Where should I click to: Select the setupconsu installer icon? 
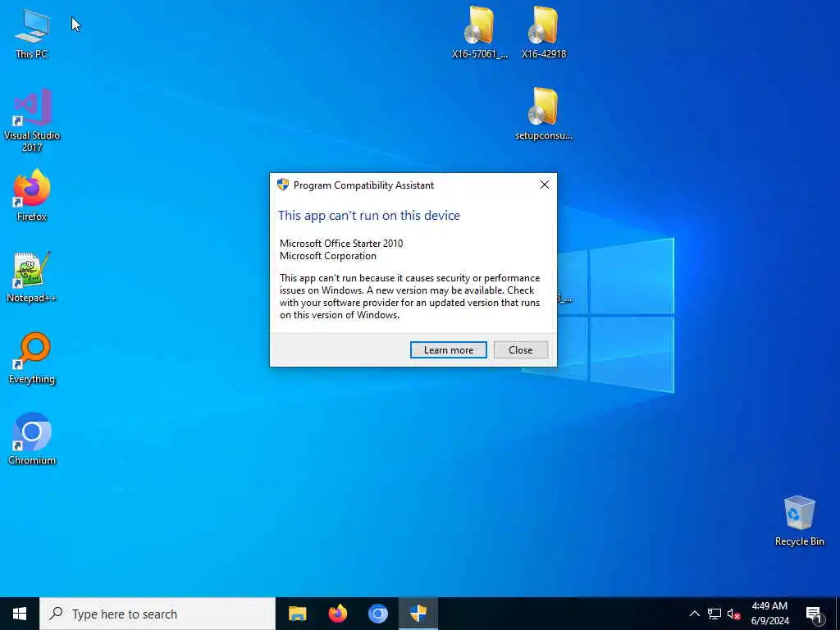544,114
